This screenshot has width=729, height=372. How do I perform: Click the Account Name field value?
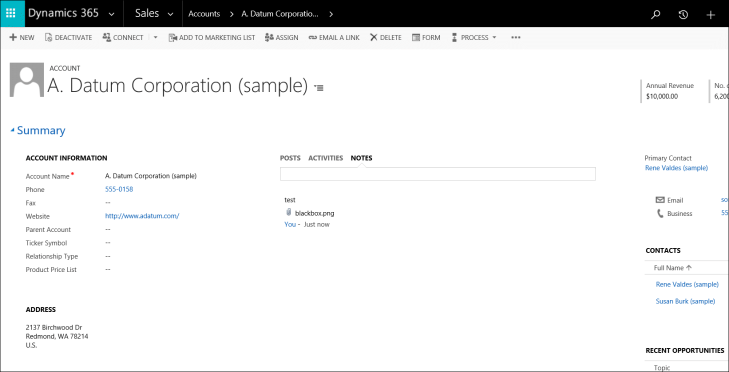click(x=151, y=176)
